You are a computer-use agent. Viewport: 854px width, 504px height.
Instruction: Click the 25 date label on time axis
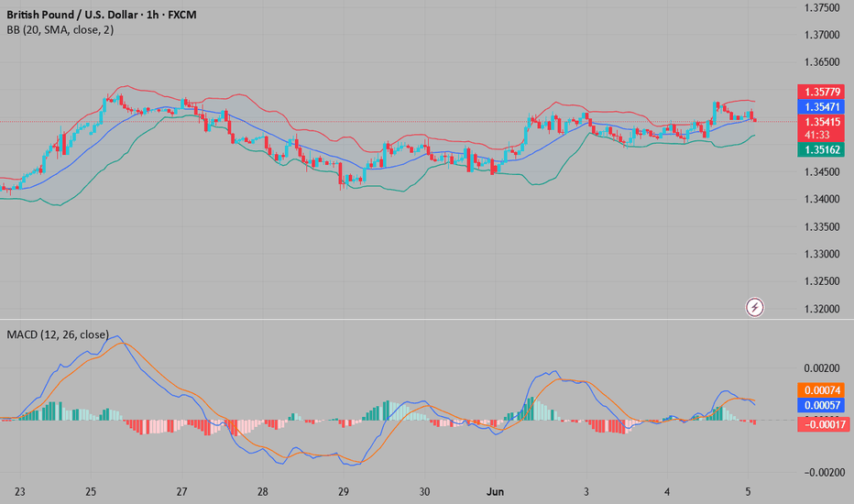(x=91, y=492)
